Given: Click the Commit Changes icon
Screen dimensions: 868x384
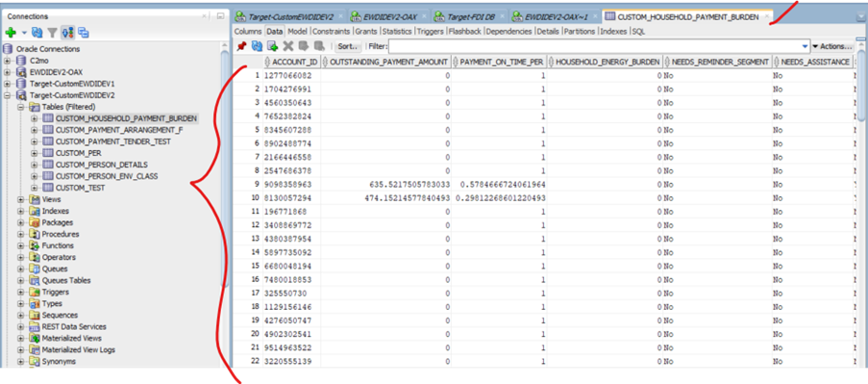Looking at the screenshot, I should point(304,46).
